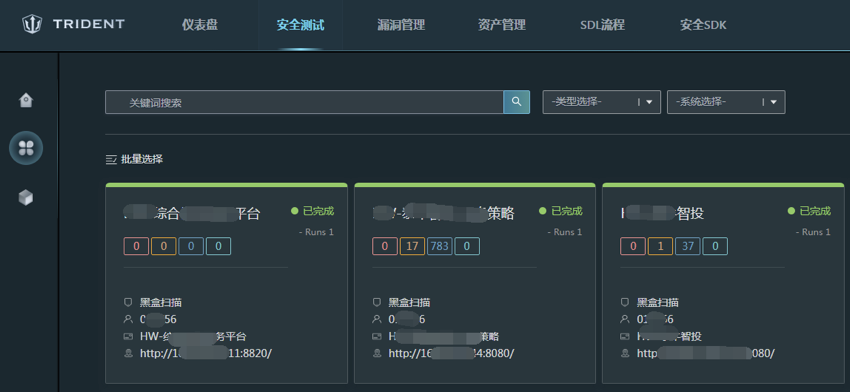Click the link icon beside third card URL
Screen dimensions: 850x392
625,354
